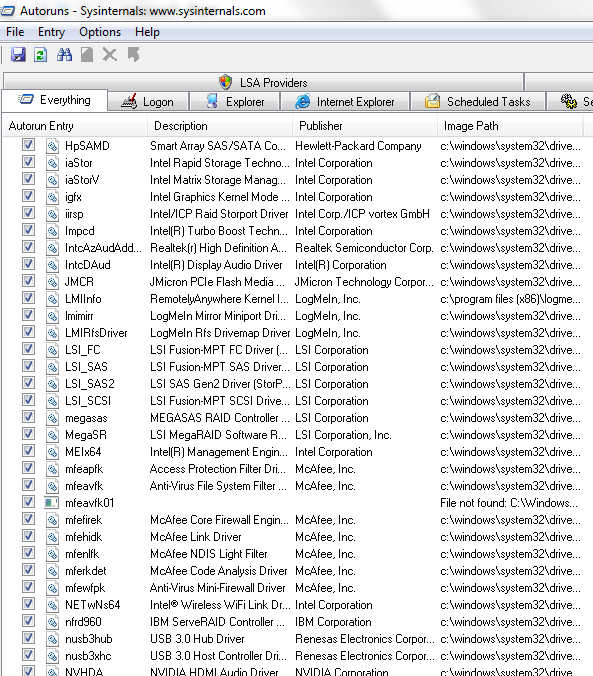Viewport: 593px width, 676px height.
Task: Click the iaStor driver icon
Action: pyautogui.click(x=52, y=163)
